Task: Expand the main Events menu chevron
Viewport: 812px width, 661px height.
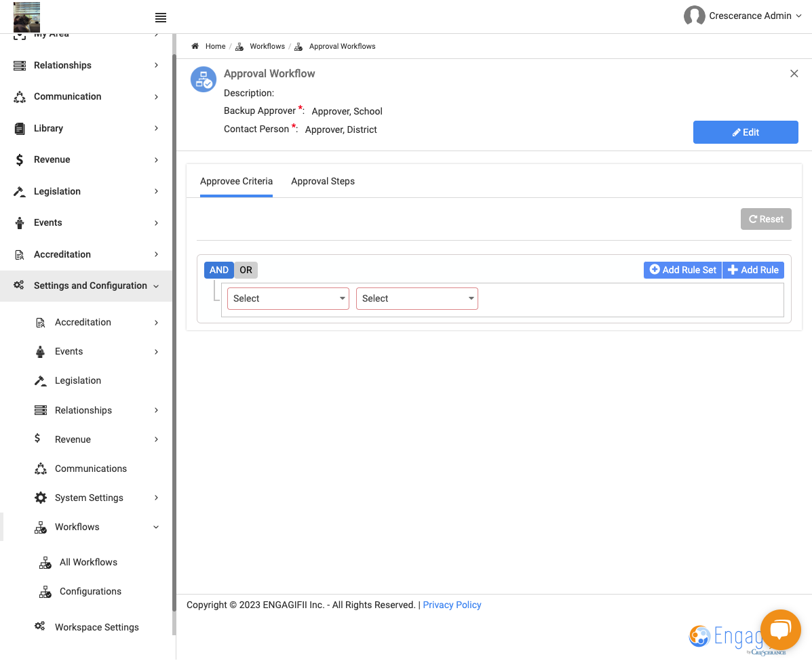Action: click(x=157, y=223)
